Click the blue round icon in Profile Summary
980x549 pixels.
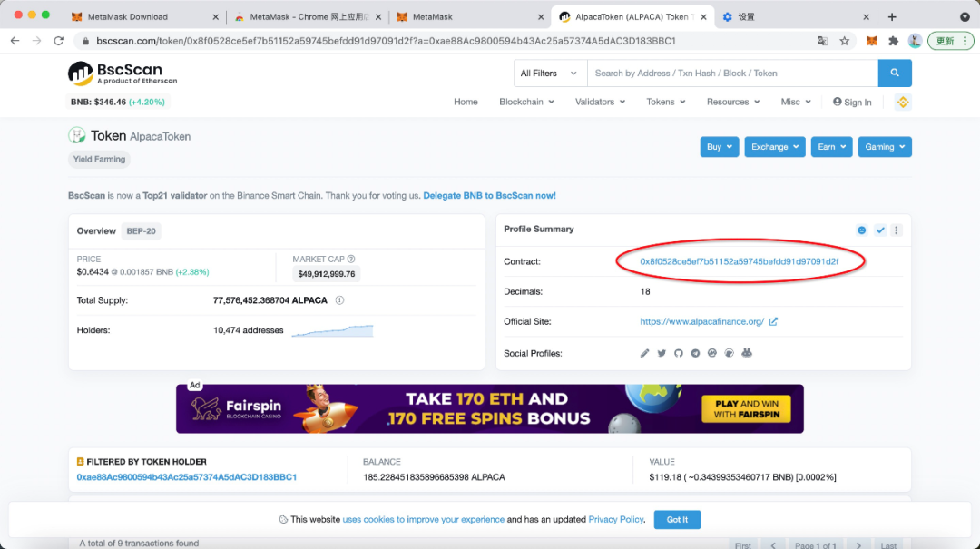(x=862, y=230)
